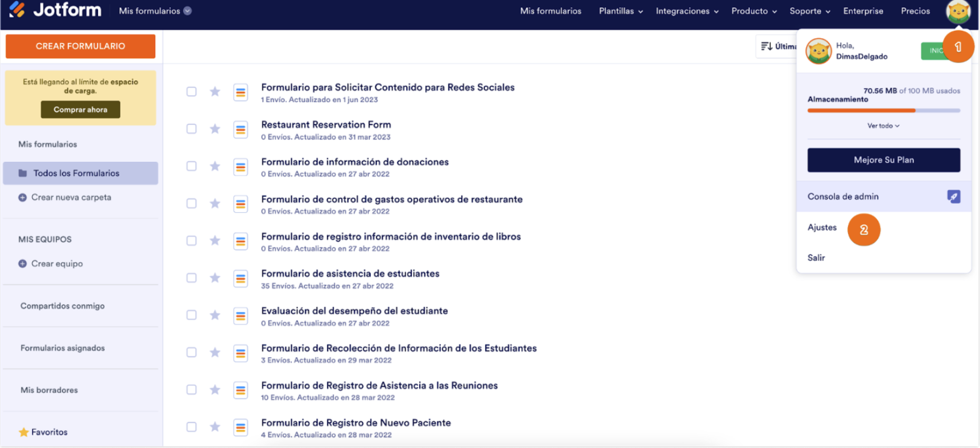
Task: Click form icon for Formulario de información de donaciones
Action: click(x=240, y=167)
